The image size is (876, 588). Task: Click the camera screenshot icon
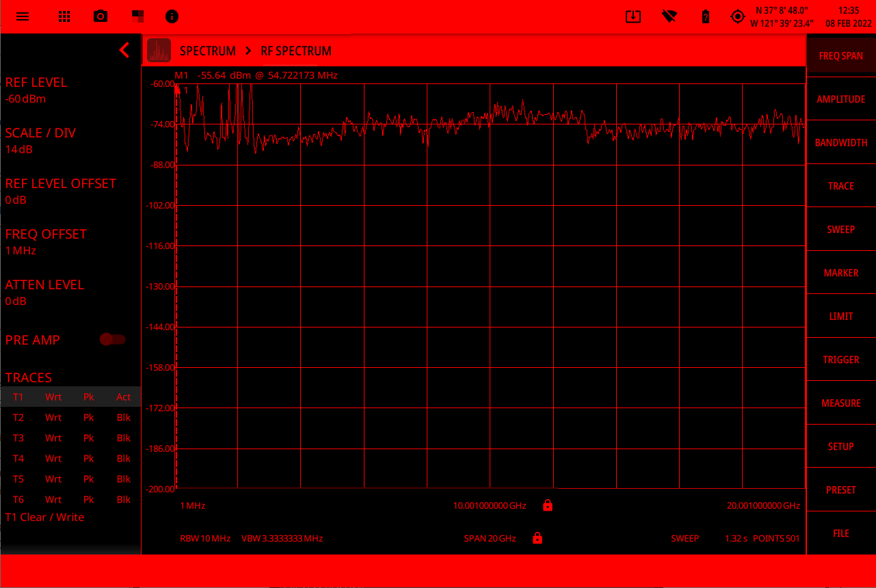tap(101, 16)
